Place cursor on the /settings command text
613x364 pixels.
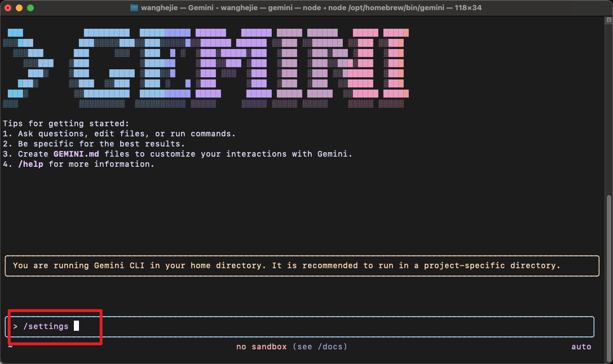(x=45, y=326)
